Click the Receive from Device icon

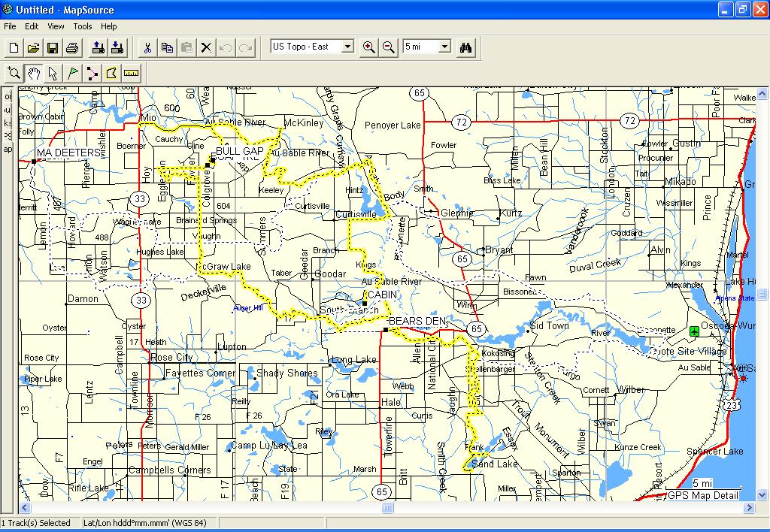click(x=117, y=48)
